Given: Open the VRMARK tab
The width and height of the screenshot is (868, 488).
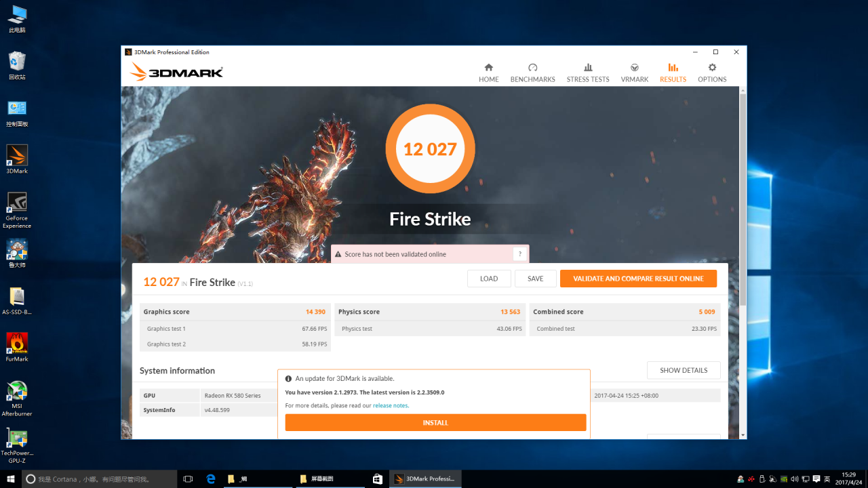Looking at the screenshot, I should 635,73.
